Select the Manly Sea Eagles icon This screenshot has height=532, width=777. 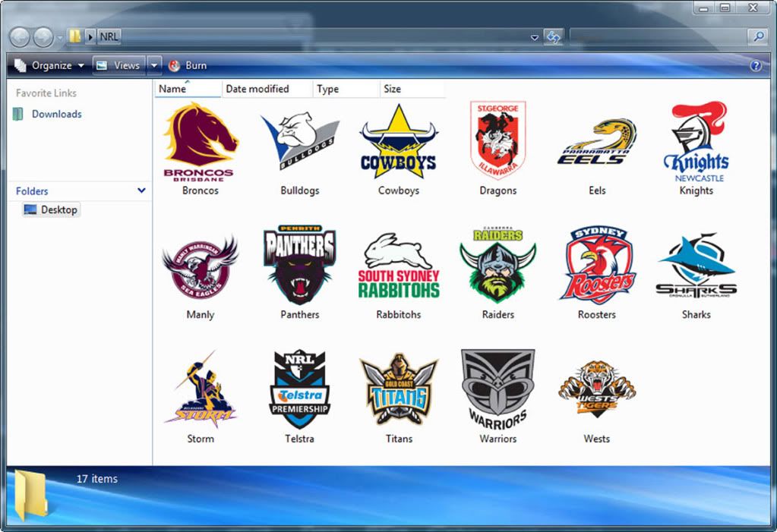pos(201,267)
